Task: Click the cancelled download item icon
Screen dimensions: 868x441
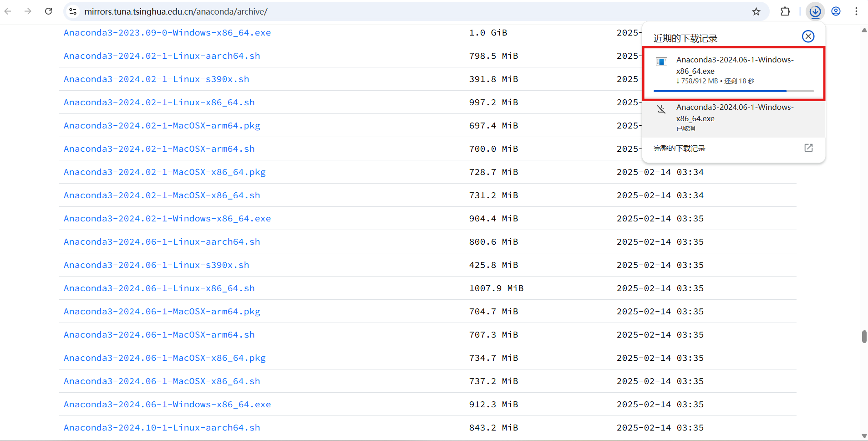Action: pos(661,109)
